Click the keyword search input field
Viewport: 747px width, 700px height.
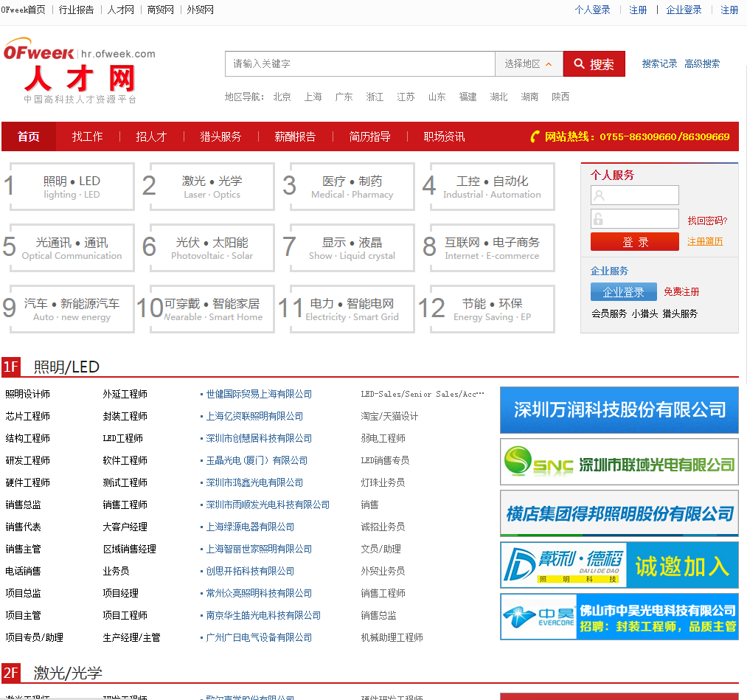(360, 64)
